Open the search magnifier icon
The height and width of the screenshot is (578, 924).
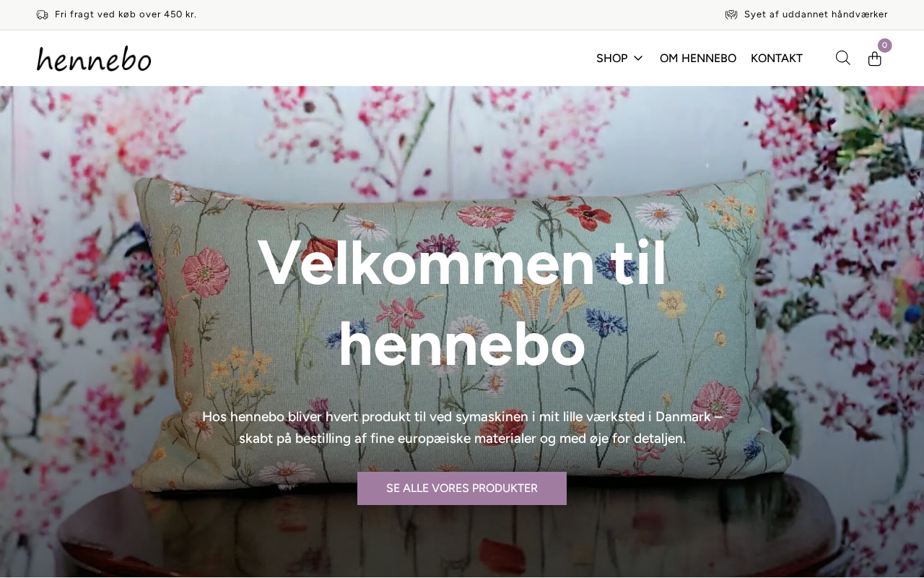[842, 58]
